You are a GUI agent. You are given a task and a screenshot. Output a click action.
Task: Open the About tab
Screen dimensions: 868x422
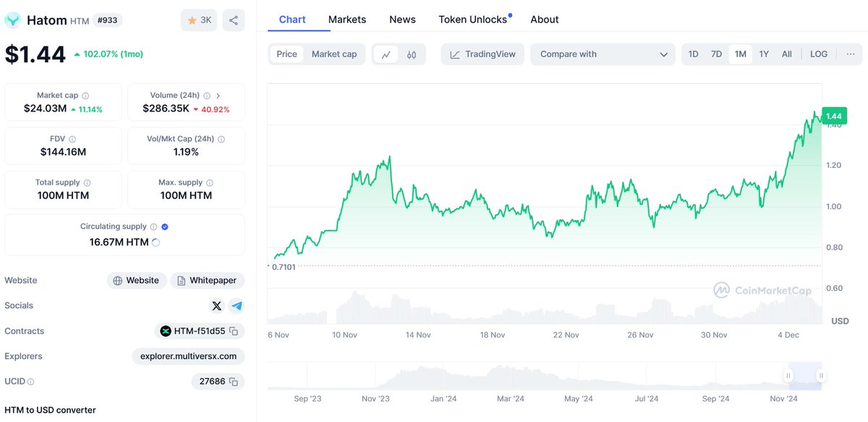[545, 20]
